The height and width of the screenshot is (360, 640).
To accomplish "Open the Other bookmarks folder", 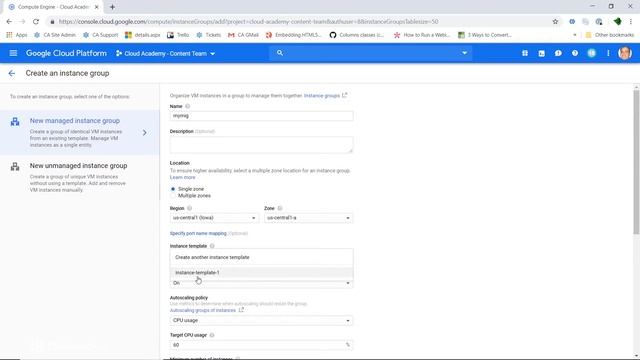I will coord(609,35).
